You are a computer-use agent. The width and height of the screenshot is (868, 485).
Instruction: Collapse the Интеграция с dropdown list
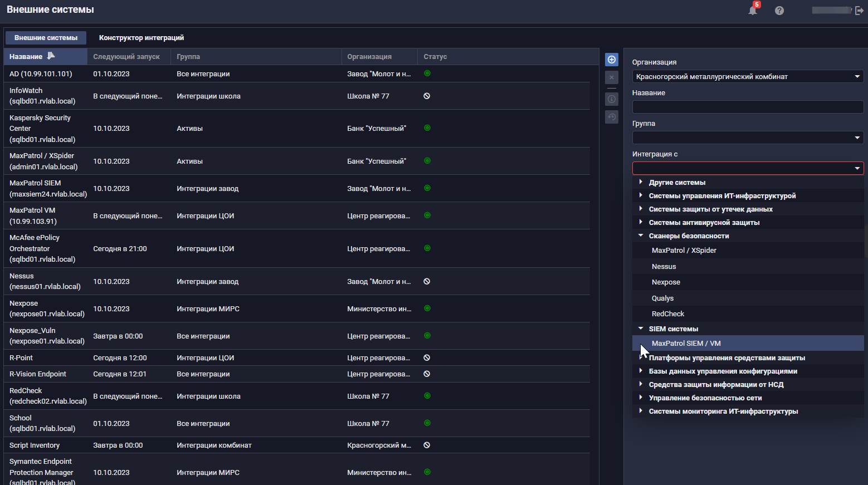tap(857, 168)
